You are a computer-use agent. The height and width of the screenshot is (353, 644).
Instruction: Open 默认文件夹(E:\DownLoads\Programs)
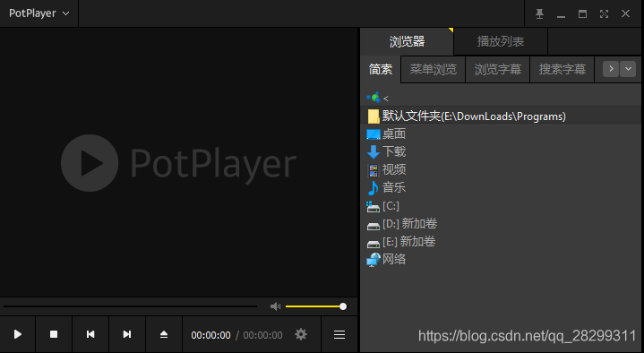pos(501,116)
